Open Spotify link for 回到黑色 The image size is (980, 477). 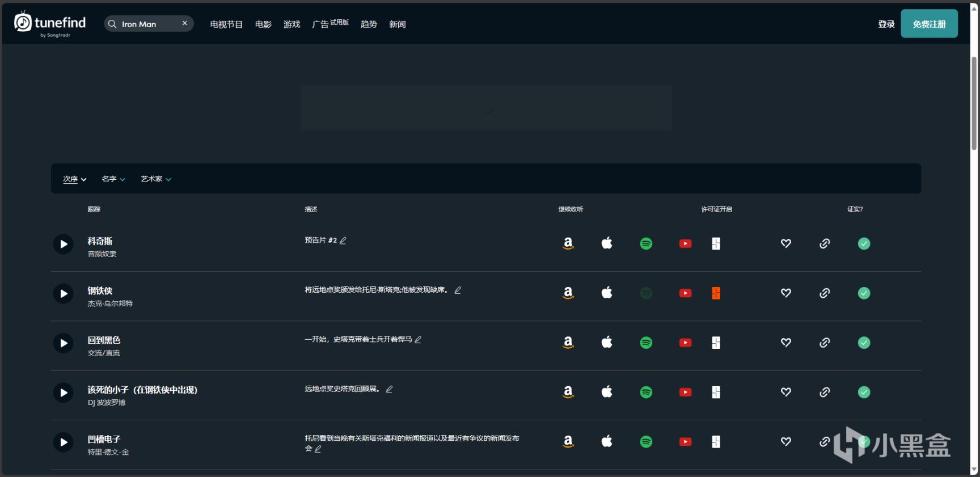pyautogui.click(x=646, y=343)
